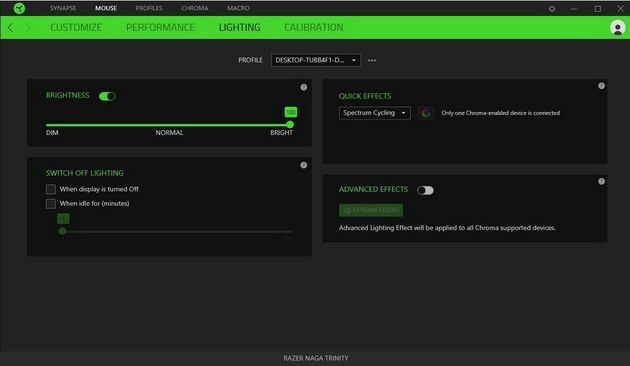Image resolution: width=630 pixels, height=366 pixels.
Task: Select the Lighting tab
Action: point(240,27)
